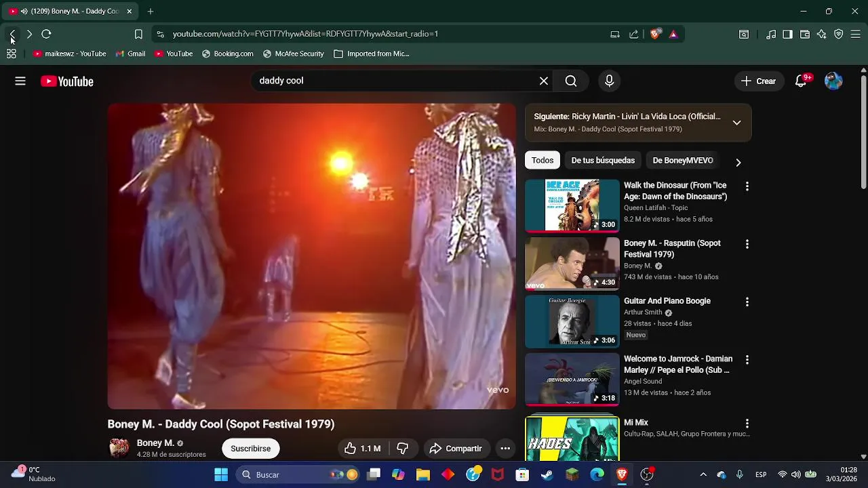Open the maikeswz - YouTube bookmark
The height and width of the screenshot is (488, 868).
(x=70, y=54)
